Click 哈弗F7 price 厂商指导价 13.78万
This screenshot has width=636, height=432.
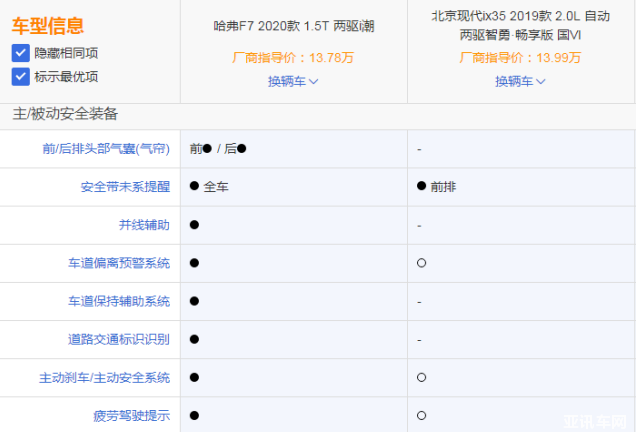pyautogui.click(x=293, y=58)
